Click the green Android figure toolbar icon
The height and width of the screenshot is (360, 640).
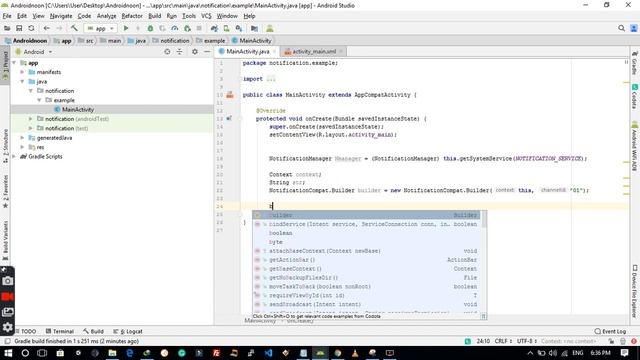[x=270, y=28]
